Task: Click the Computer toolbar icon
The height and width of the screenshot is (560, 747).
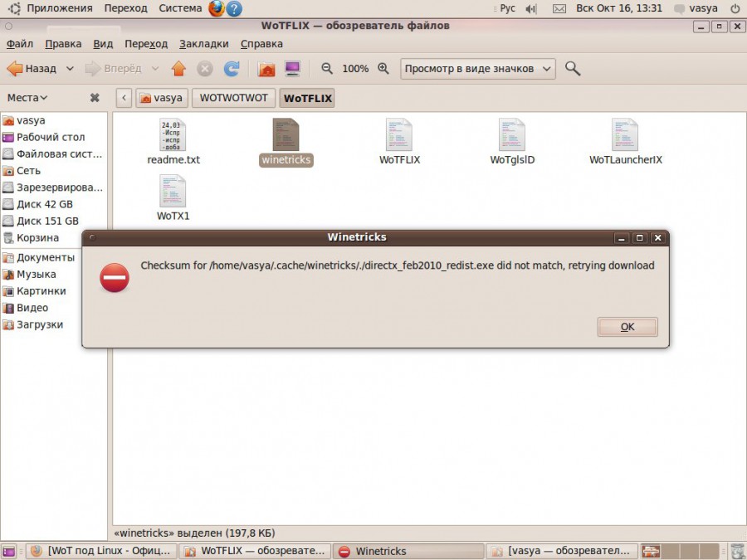Action: click(x=292, y=69)
